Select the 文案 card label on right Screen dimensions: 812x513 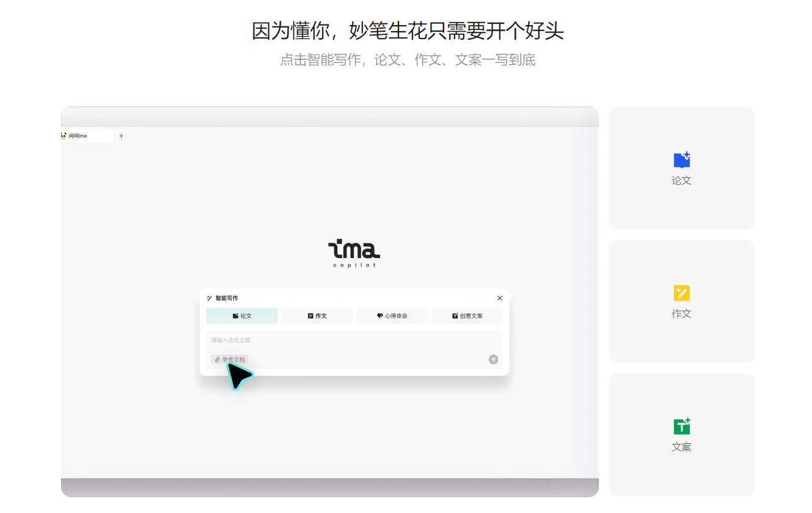(681, 447)
